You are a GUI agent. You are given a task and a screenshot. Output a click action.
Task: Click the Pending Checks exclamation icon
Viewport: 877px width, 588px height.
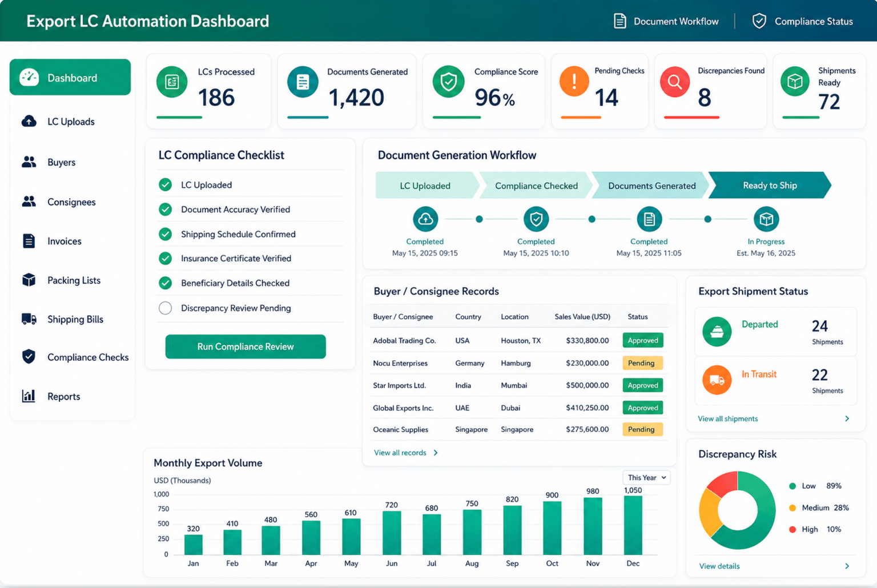(x=574, y=81)
